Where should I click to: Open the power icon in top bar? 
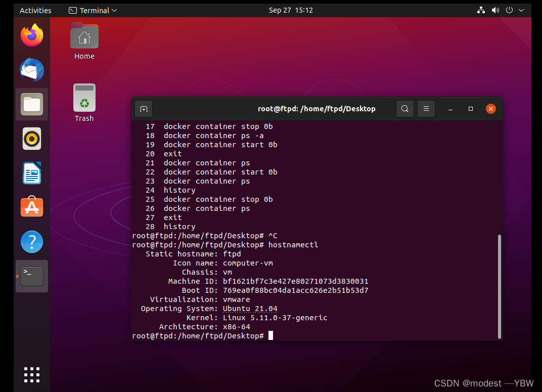coord(509,10)
